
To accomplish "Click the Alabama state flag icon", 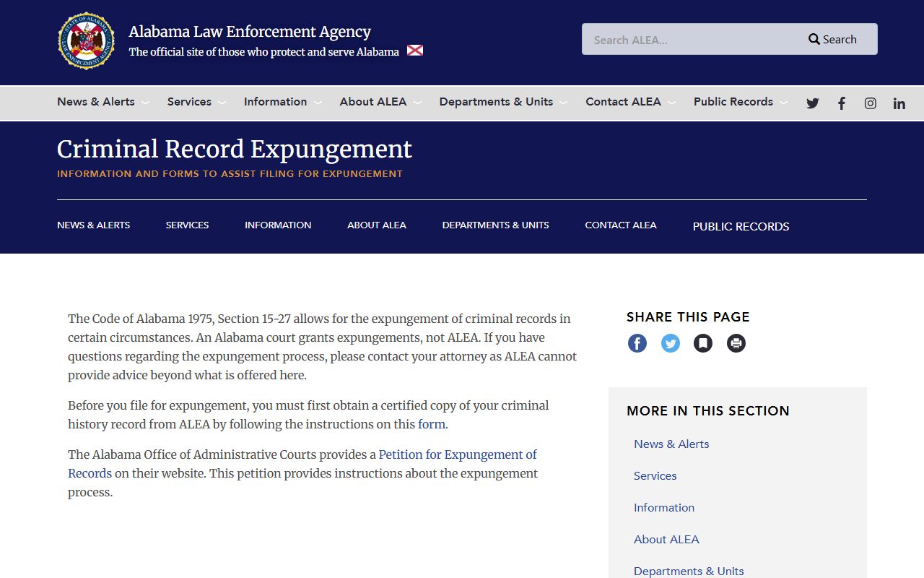I will pos(415,51).
